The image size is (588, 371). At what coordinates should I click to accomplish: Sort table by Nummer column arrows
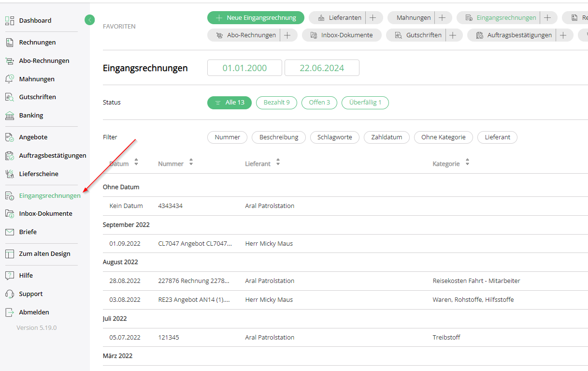click(x=191, y=163)
